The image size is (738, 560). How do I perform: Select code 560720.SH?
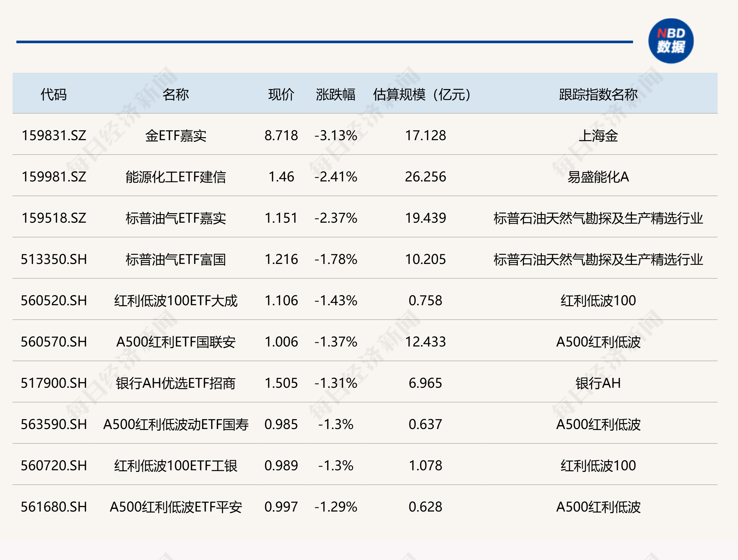pos(54,466)
